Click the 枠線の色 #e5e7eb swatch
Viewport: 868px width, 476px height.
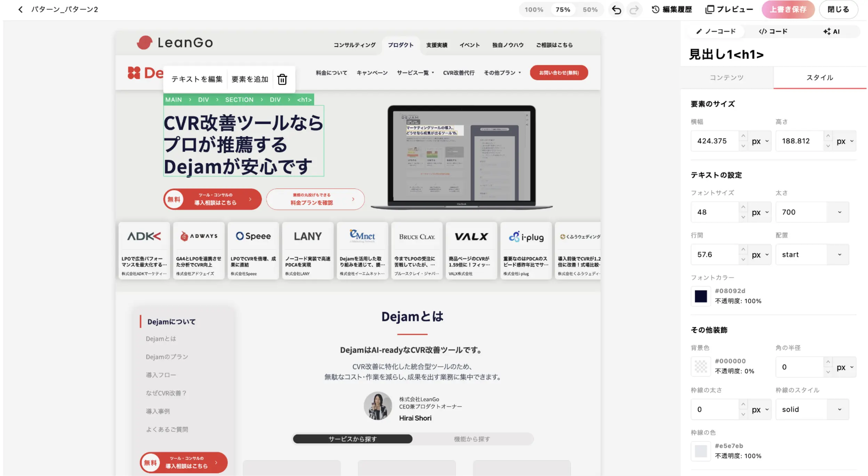[701, 451]
